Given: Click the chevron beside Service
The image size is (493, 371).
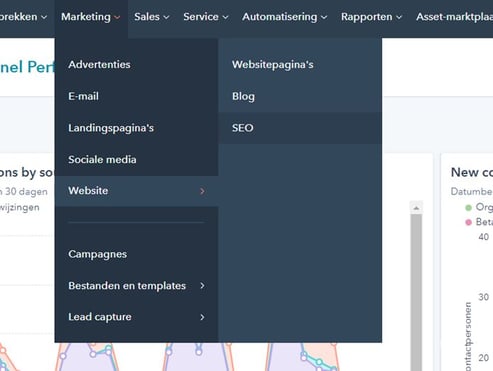Looking at the screenshot, I should point(225,17).
